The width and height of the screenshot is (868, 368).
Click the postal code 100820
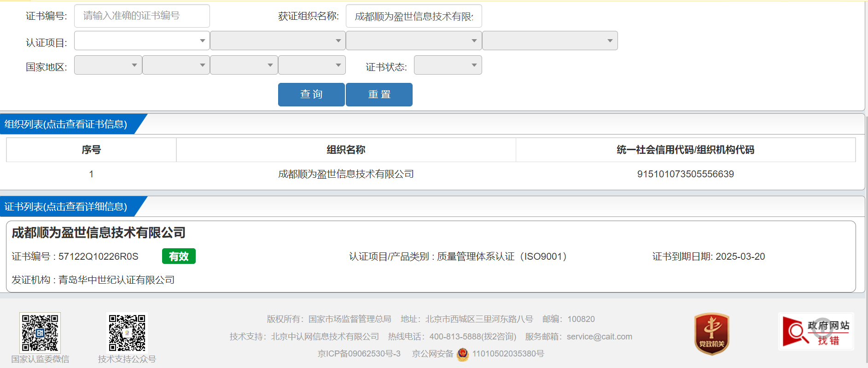(x=581, y=319)
